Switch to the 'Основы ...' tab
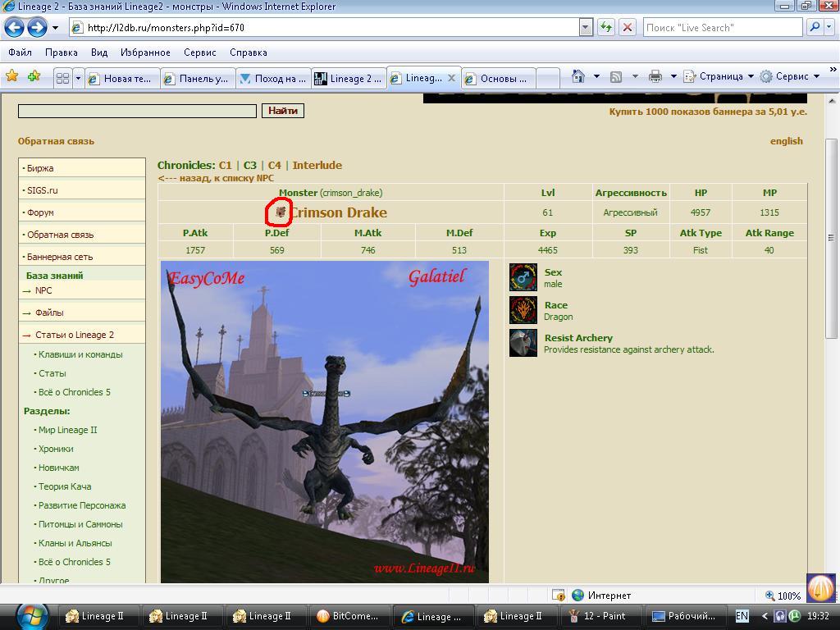The height and width of the screenshot is (630, 840). click(498, 79)
